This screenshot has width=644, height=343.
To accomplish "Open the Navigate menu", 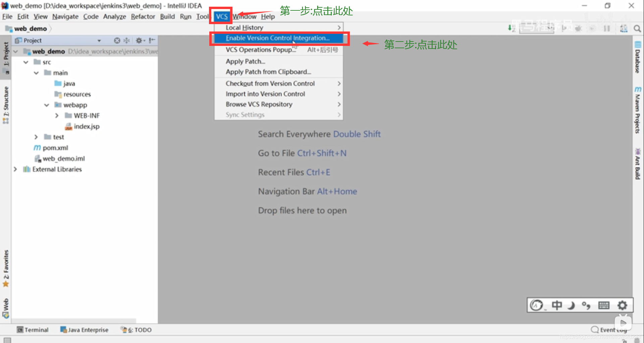I will tap(65, 16).
